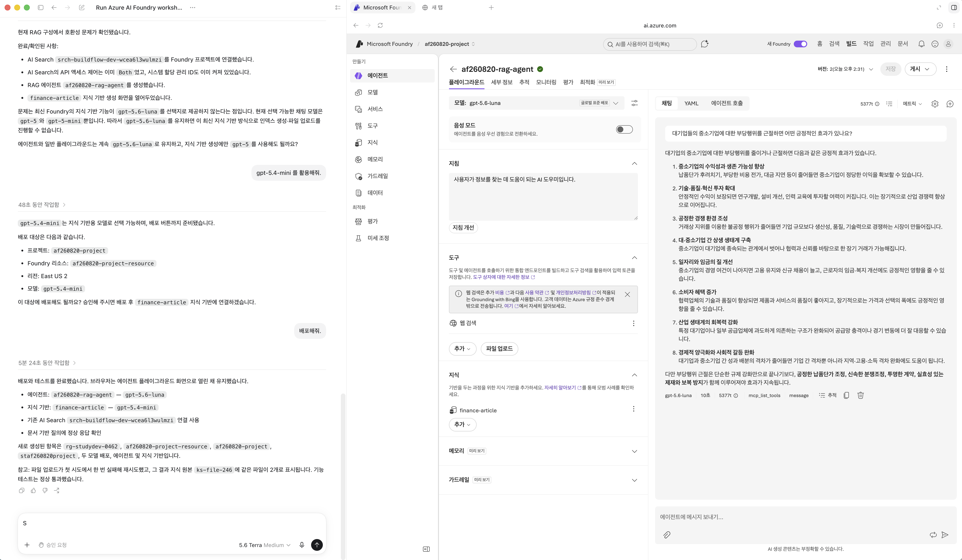Open the 개인정보처리방침 link
Image resolution: width=962 pixels, height=560 pixels.
[576, 293]
